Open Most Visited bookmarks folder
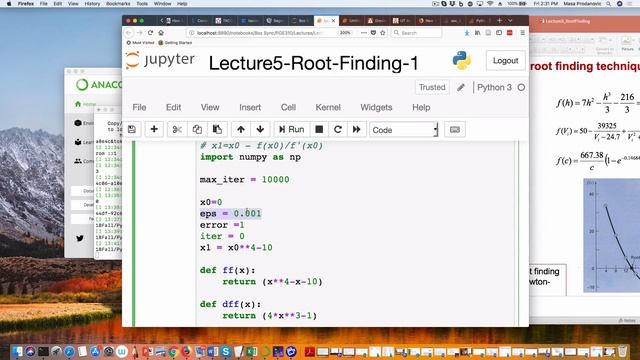The width and height of the screenshot is (640, 360). (x=140, y=42)
